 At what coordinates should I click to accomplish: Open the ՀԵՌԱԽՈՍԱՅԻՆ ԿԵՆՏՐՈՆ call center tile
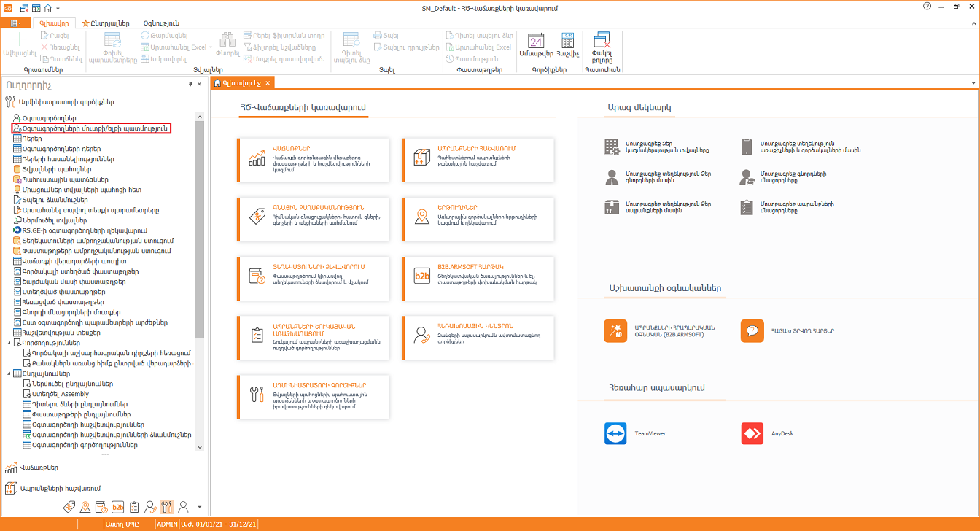tap(478, 337)
